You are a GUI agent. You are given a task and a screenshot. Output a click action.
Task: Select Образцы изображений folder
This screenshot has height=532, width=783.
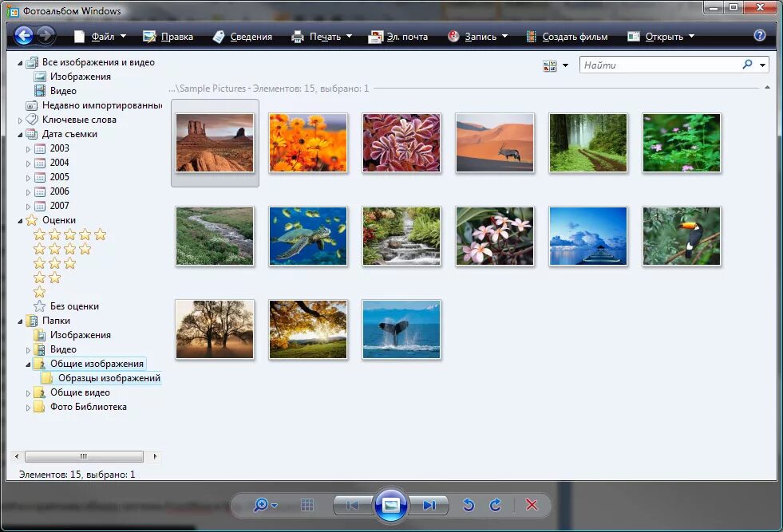tap(109, 378)
